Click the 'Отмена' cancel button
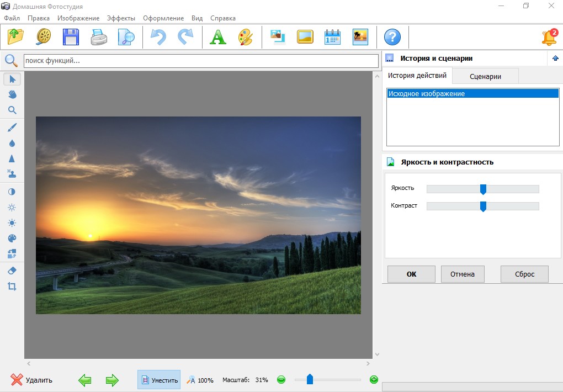This screenshot has width=563, height=392. 462,274
